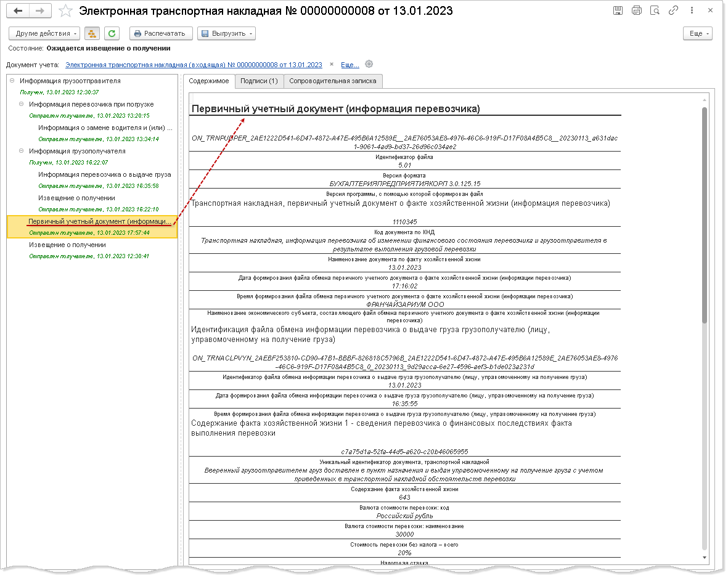Click status Получен, 13.01.2023 12:30:37
728x578 pixels.
pos(59,92)
